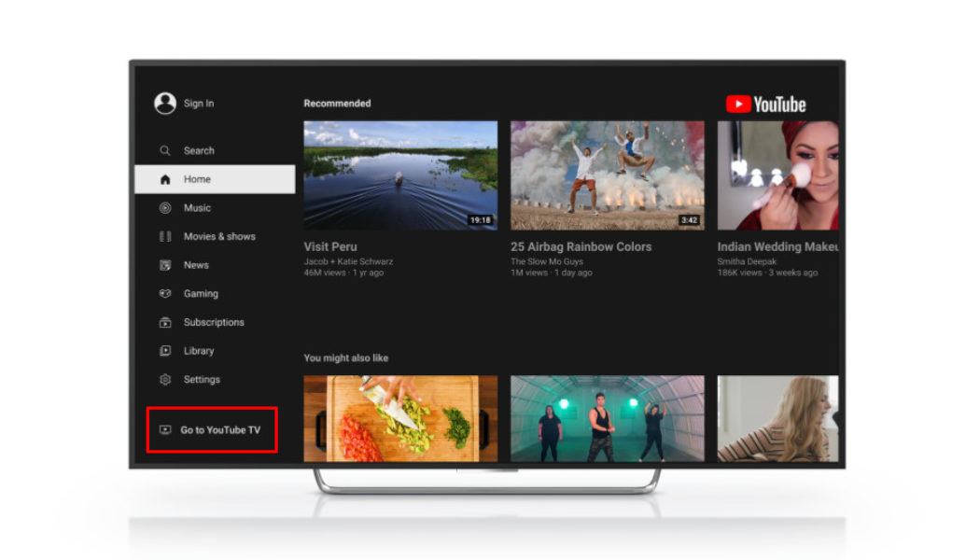This screenshot has height=560, width=980.
Task: Click the Home icon
Action: [165, 178]
